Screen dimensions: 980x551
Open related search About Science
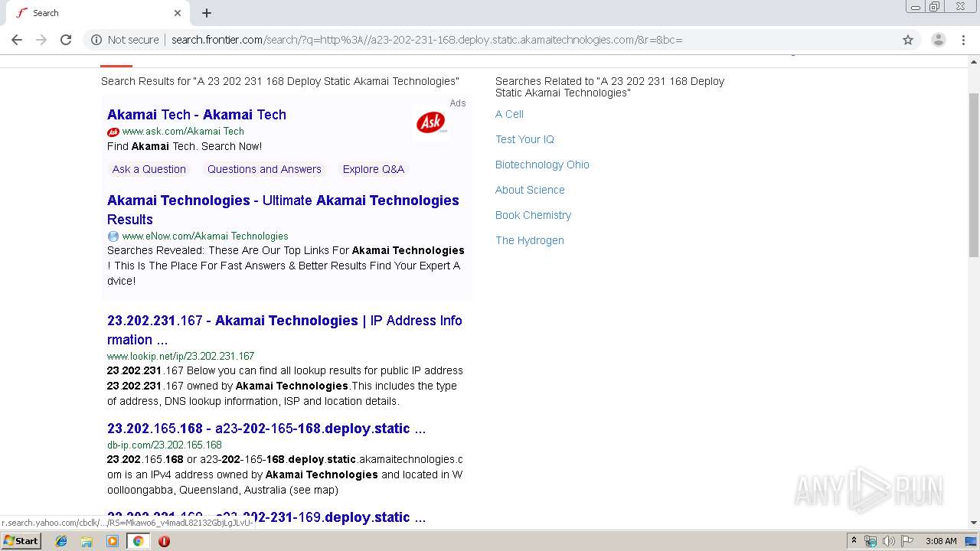click(530, 190)
